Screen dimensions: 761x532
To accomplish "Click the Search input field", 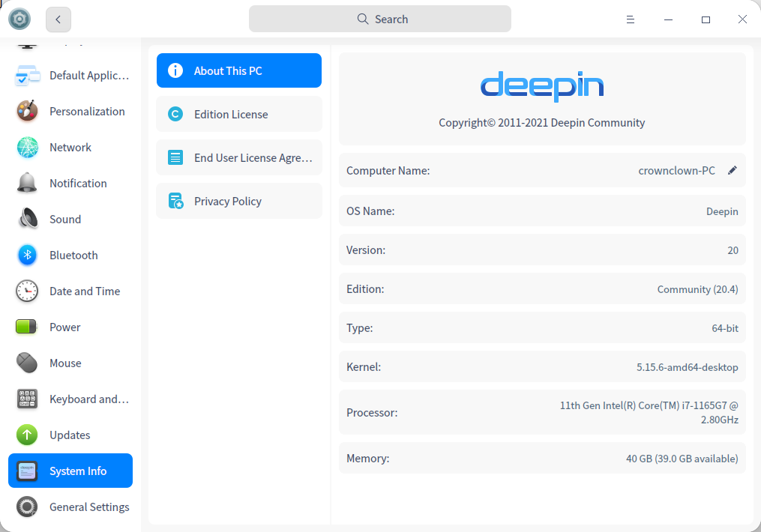I will coord(379,19).
